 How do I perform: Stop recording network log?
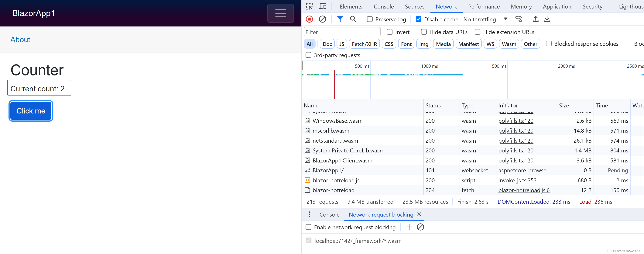click(309, 19)
